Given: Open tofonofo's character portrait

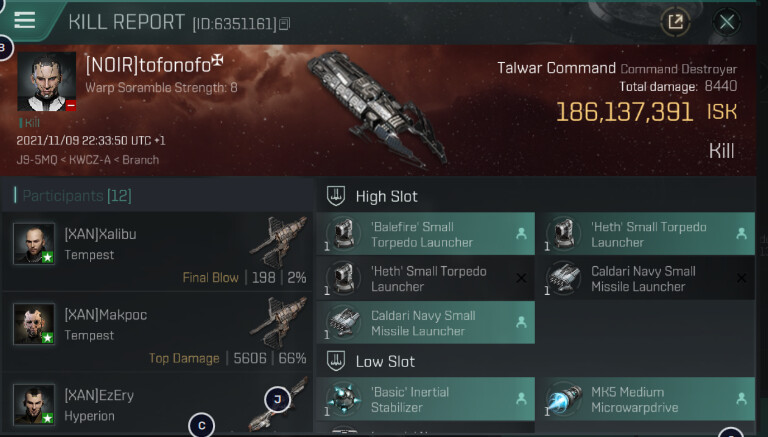Looking at the screenshot, I should tap(47, 81).
